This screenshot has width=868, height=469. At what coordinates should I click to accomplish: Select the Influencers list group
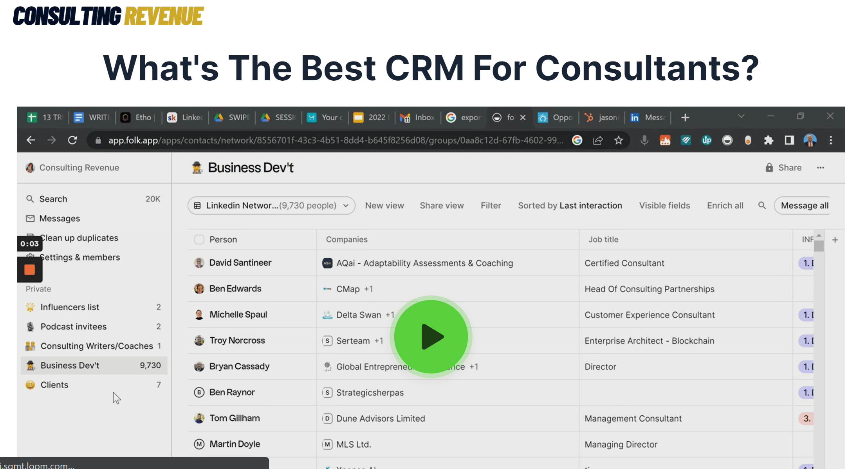(x=93, y=307)
